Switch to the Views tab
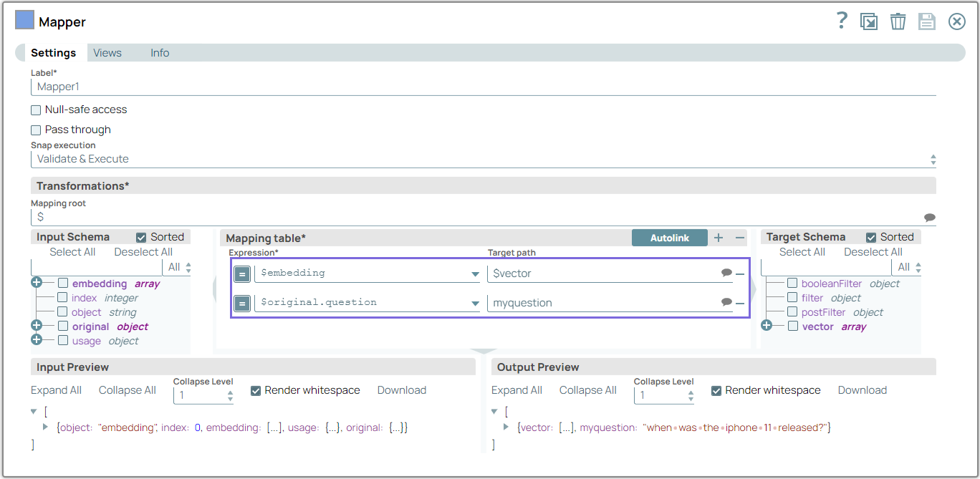The height and width of the screenshot is (479, 980). pos(107,52)
